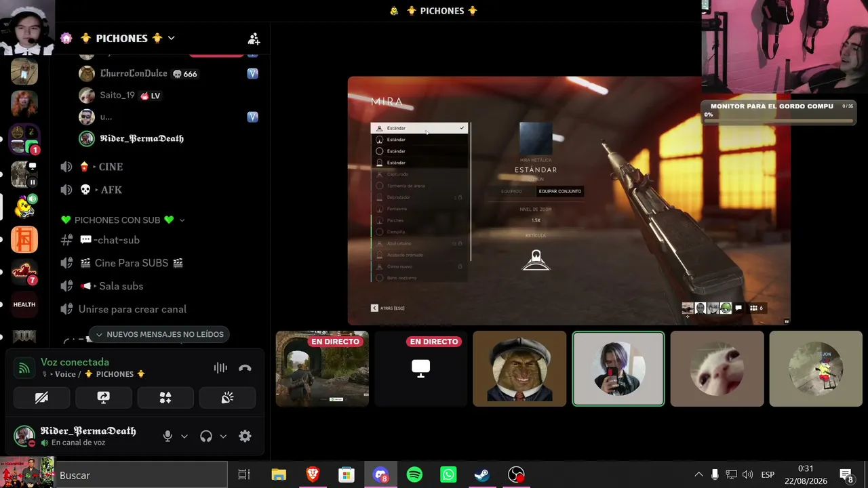Turn on camera in voice panel
This screenshot has height=488, width=868.
pos(41,398)
